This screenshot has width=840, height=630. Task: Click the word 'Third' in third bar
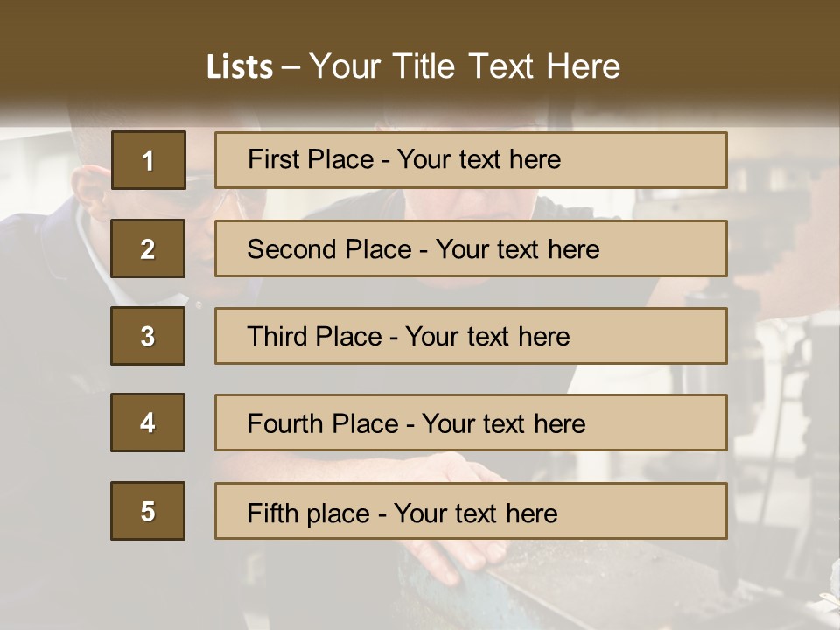(276, 336)
